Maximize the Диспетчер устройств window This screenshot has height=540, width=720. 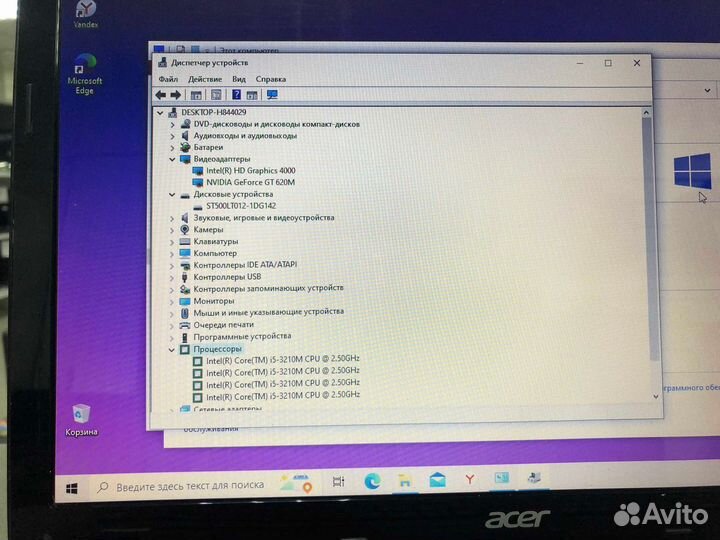coord(608,63)
